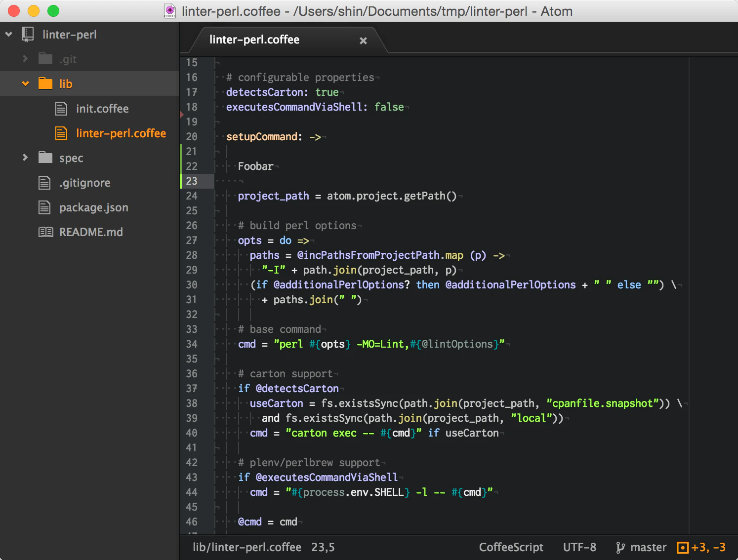The width and height of the screenshot is (738, 560).
Task: Collapse the lib folder chevron
Action: 25,83
